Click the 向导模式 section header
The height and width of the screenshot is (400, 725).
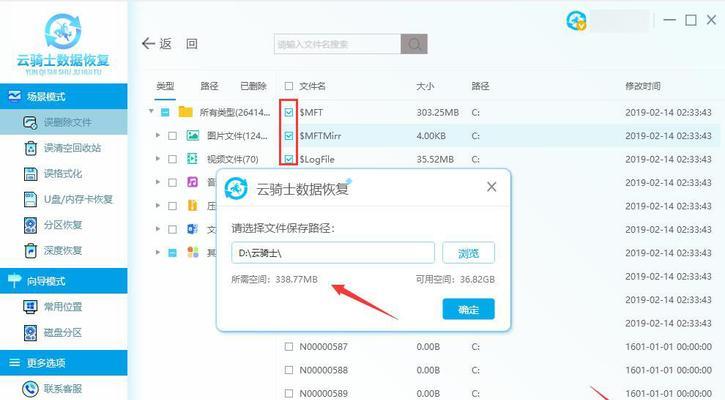click(x=63, y=281)
